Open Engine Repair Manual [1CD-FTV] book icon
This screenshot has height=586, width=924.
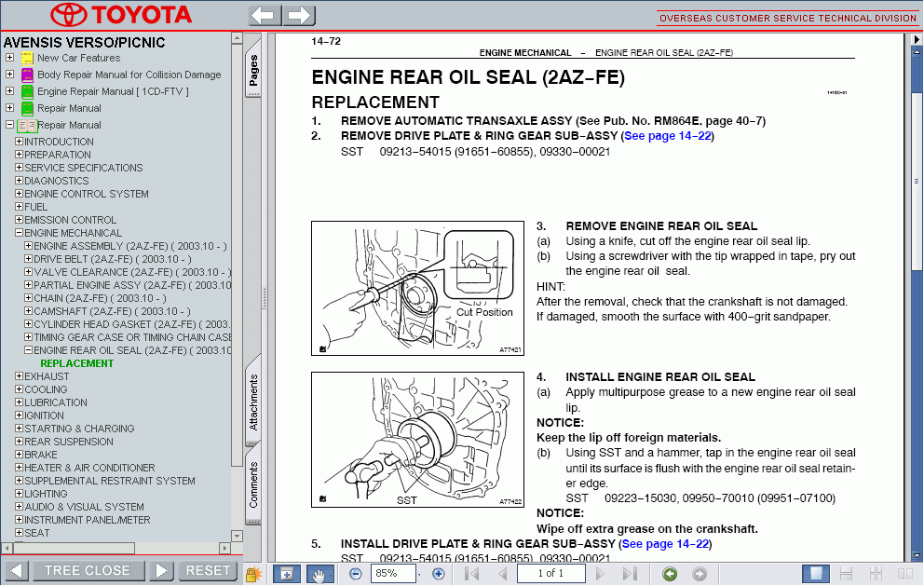(27, 91)
